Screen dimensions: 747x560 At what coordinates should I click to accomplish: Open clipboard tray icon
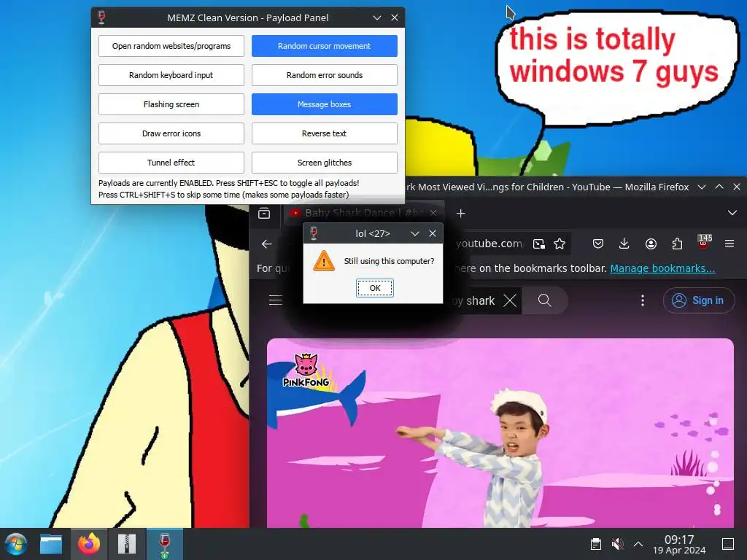tap(595, 544)
